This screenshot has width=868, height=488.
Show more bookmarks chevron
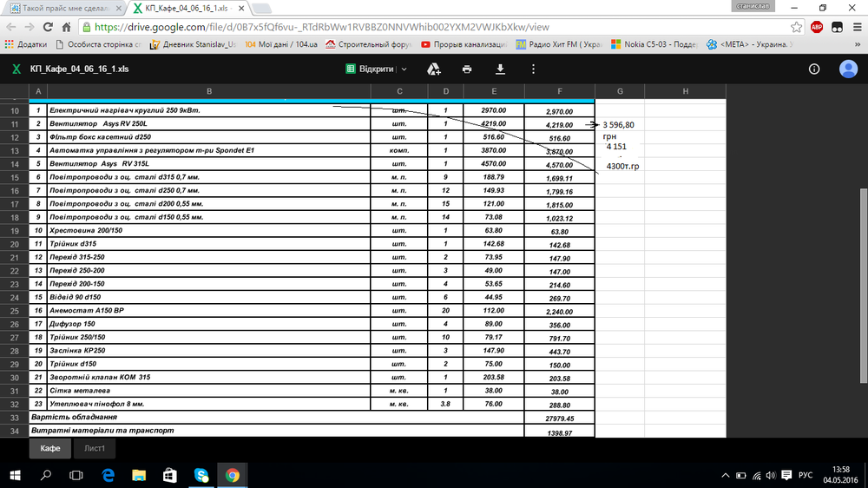[x=858, y=44]
